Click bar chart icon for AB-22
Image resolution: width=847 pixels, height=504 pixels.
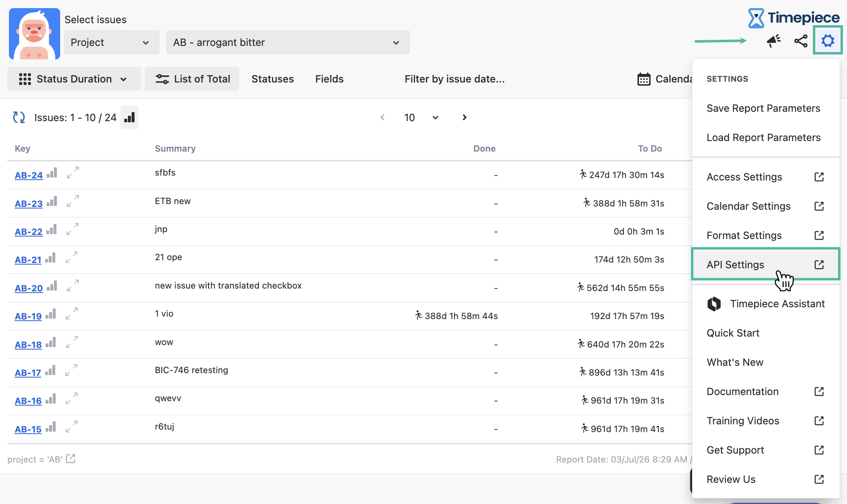[x=52, y=229]
